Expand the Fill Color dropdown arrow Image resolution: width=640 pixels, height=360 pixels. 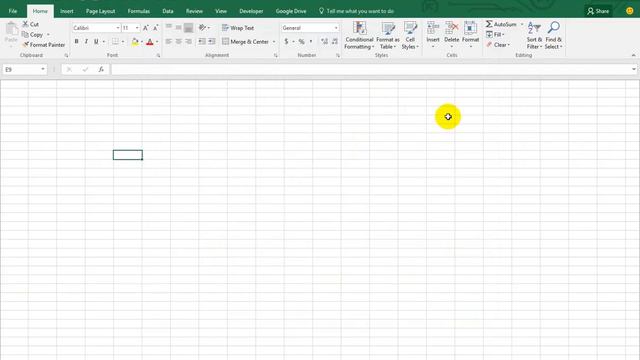[142, 42]
